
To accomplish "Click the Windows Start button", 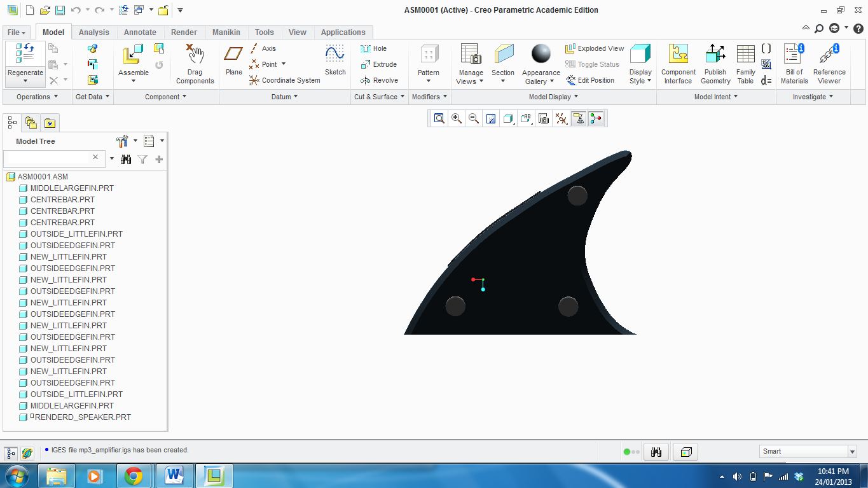I will point(16,476).
